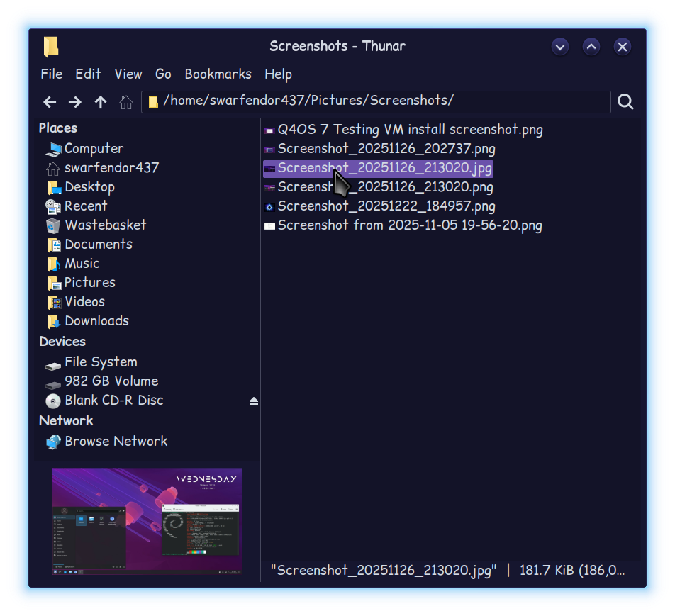The width and height of the screenshot is (675, 616).
Task: Click the forward navigation arrow
Action: (75, 102)
